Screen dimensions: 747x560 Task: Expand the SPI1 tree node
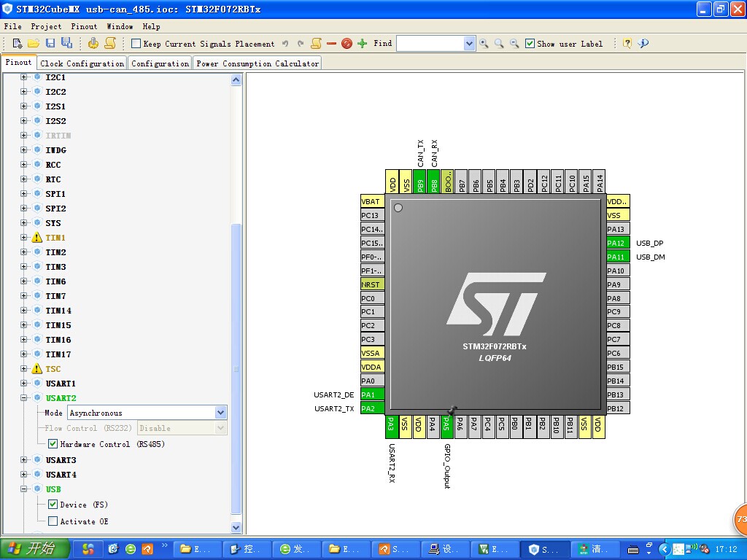point(23,194)
